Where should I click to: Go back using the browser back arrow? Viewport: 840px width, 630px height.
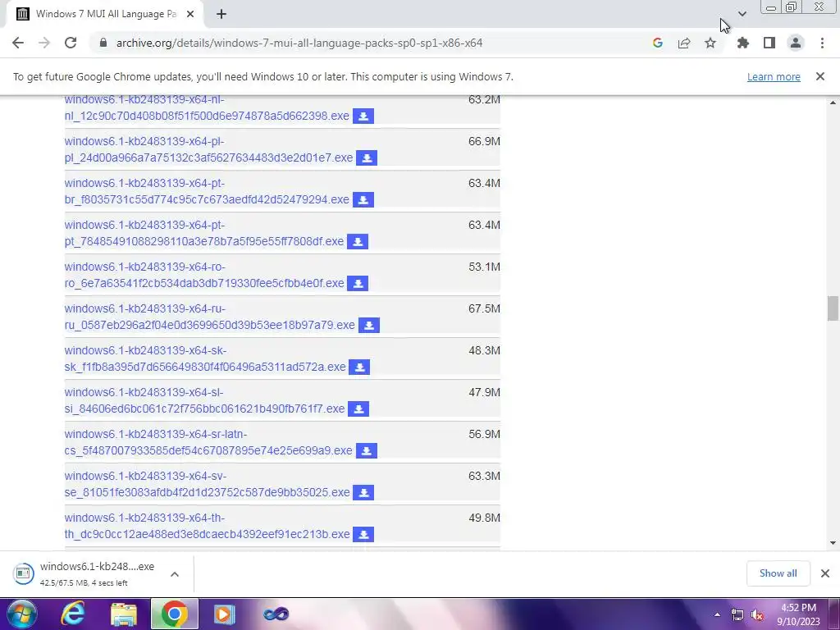click(x=18, y=43)
